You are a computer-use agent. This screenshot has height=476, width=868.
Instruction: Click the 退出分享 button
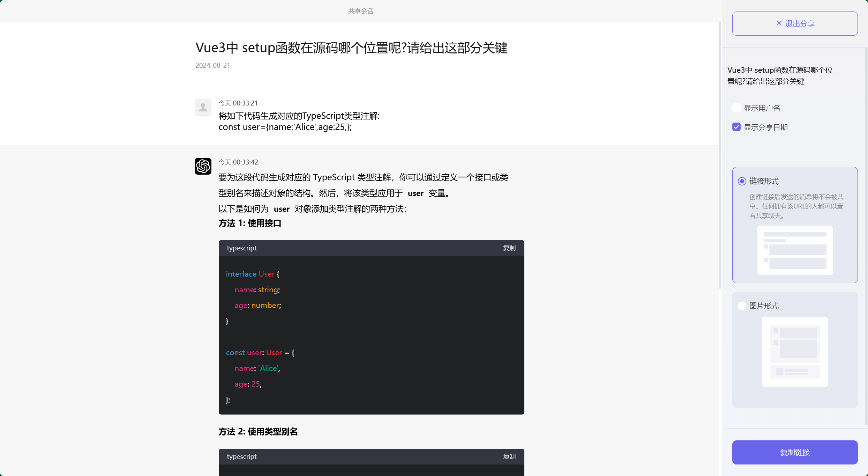[x=795, y=23]
